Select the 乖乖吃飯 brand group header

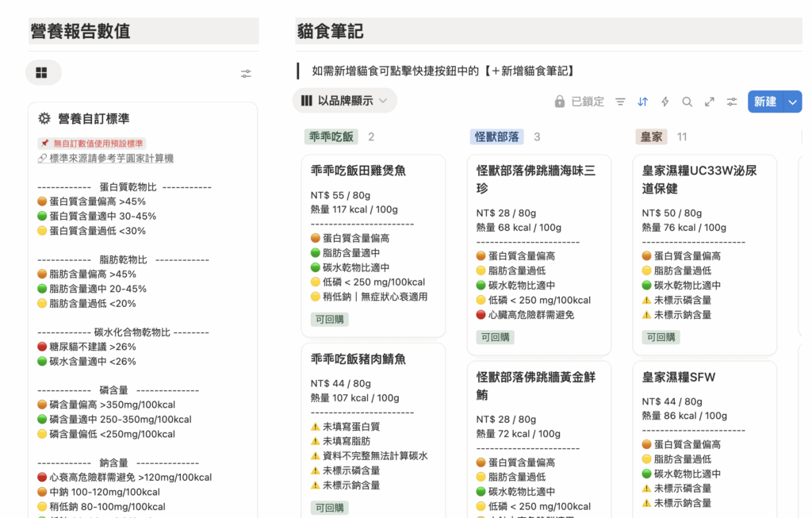(331, 136)
